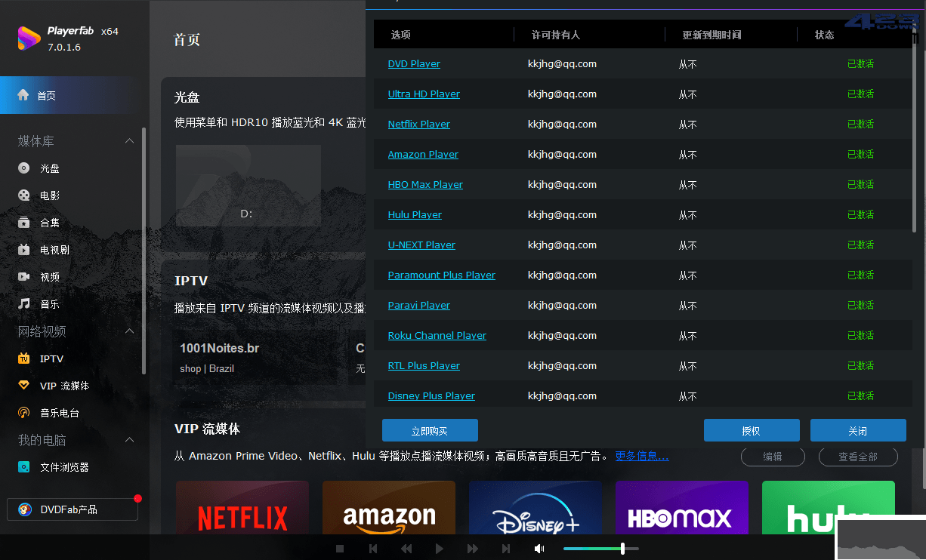Click 已激活 status in DVD Player row
926x560 pixels.
(x=860, y=64)
